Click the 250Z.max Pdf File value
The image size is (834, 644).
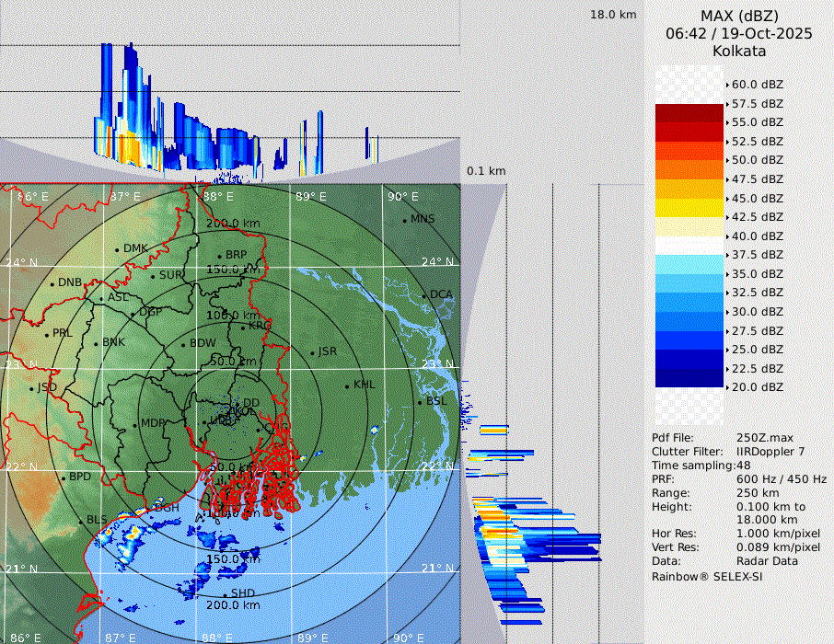pos(762,438)
